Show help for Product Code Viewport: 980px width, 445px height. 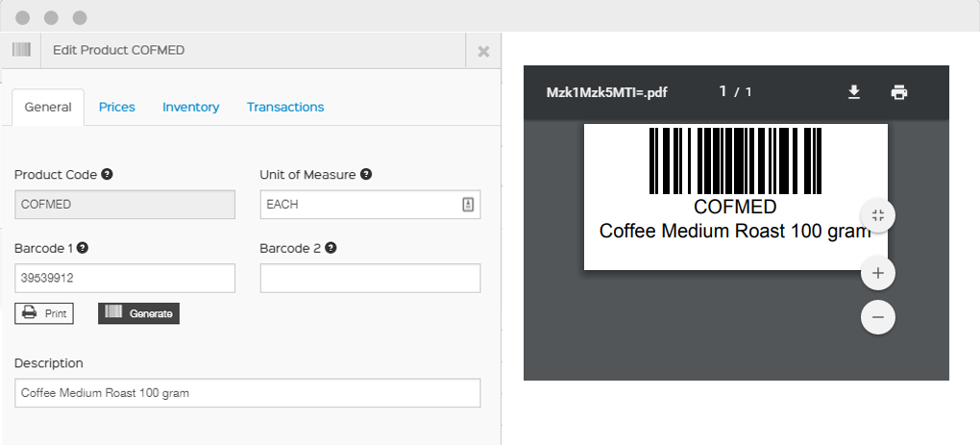click(107, 174)
